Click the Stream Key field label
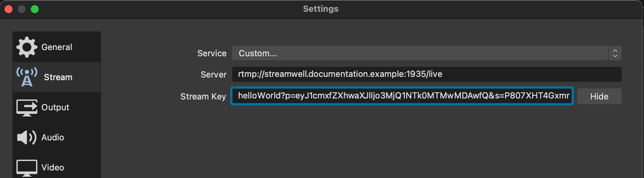This screenshot has width=644, height=178. 203,97
